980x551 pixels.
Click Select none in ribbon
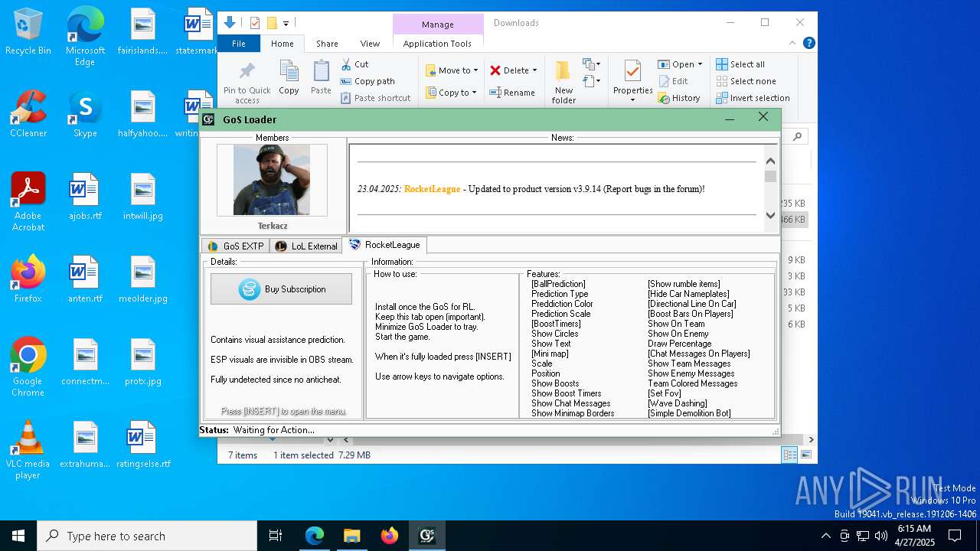click(746, 81)
